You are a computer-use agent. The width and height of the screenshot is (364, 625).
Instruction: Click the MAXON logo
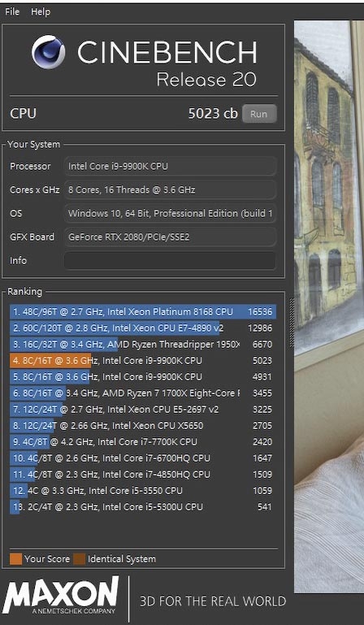pyautogui.click(x=61, y=596)
